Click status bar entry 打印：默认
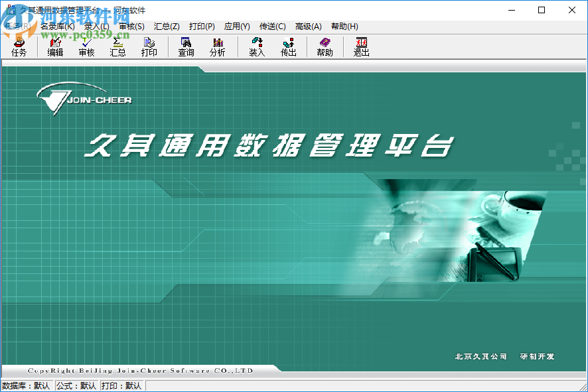 [x=121, y=385]
